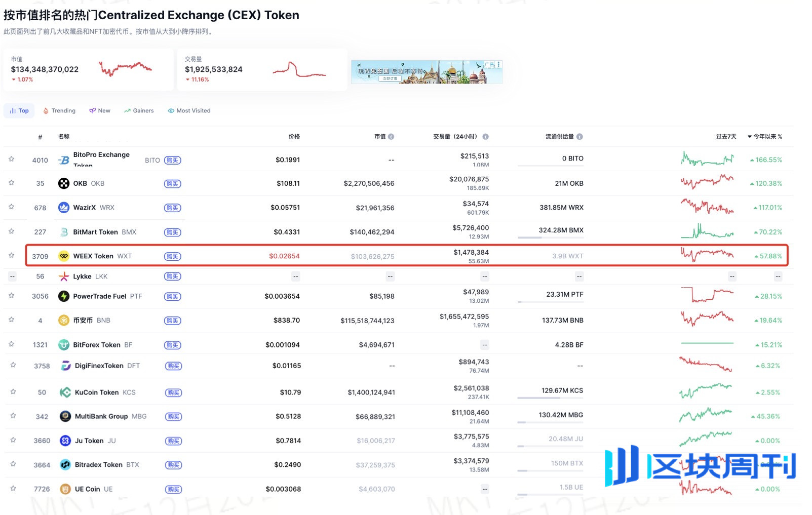This screenshot has width=812, height=515.
Task: Open the WazirX token page link
Action: click(x=84, y=208)
